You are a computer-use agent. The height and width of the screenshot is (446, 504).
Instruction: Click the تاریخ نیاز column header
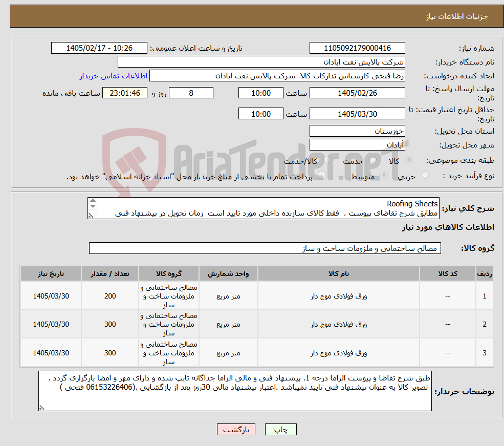[x=51, y=273]
